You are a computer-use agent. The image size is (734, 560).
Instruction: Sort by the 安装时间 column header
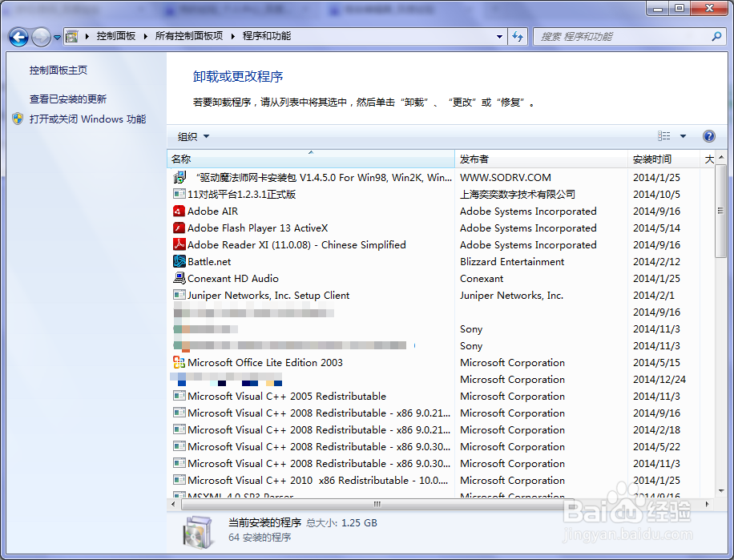point(663,159)
